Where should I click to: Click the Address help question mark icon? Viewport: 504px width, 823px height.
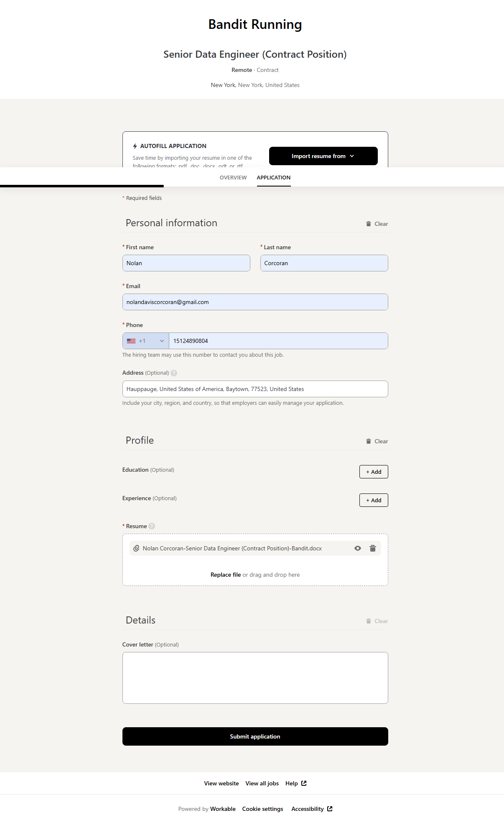174,373
